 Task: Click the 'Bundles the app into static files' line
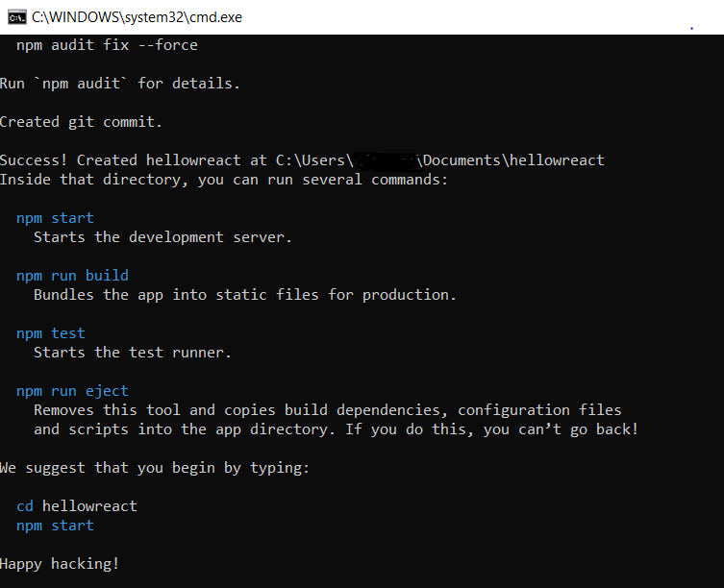click(x=245, y=295)
